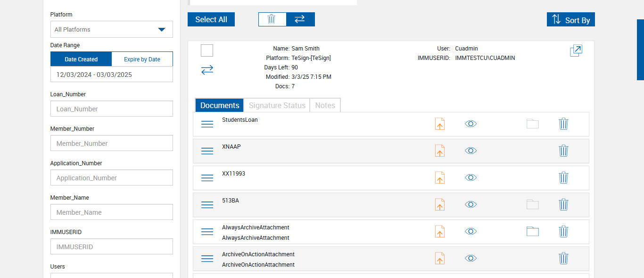
Task: Open the Sort By menu
Action: point(571,19)
